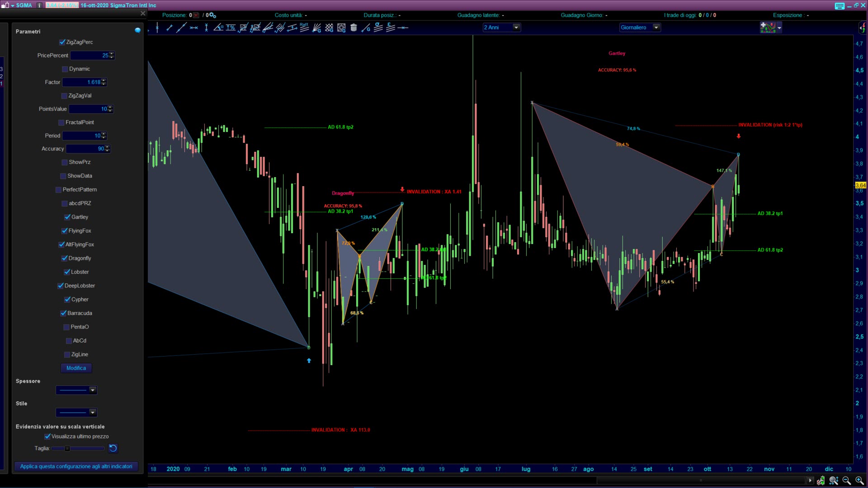Click the trash bin delete-drawings icon
The width and height of the screenshot is (868, 488).
click(x=354, y=28)
